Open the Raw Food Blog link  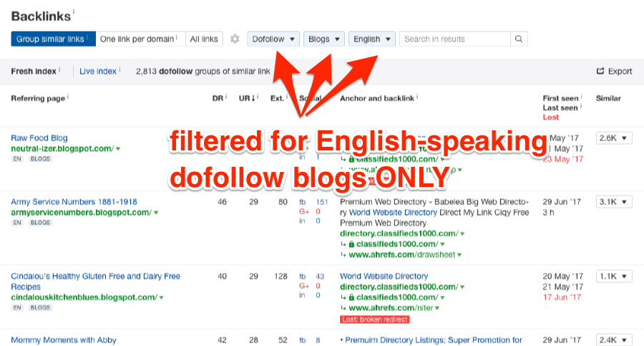coord(39,138)
